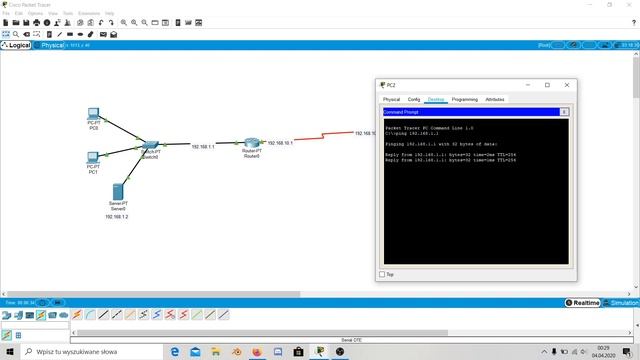Select the Draw Rectangle tool
Viewport: 640px width, 360px height.
tap(70, 34)
